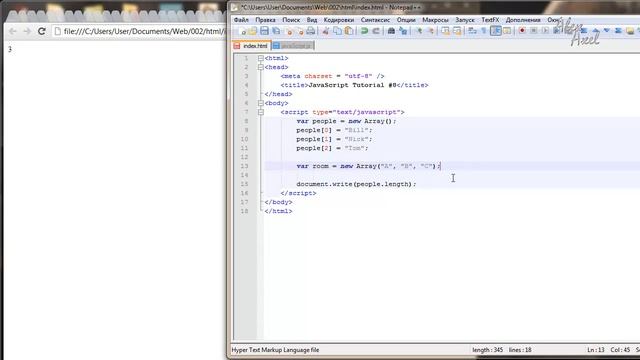The height and width of the screenshot is (360, 640).
Task: Undo last edit with green arrow
Action: point(364,31)
